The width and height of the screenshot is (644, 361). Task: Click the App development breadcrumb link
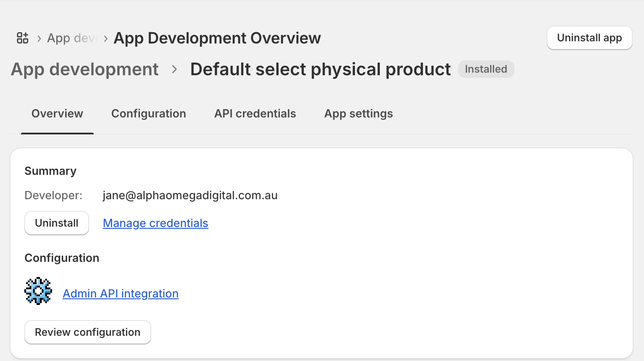[x=85, y=69]
